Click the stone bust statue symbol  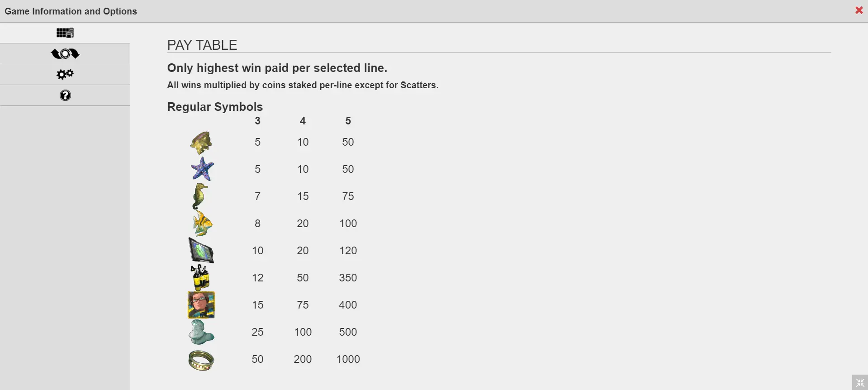click(201, 332)
